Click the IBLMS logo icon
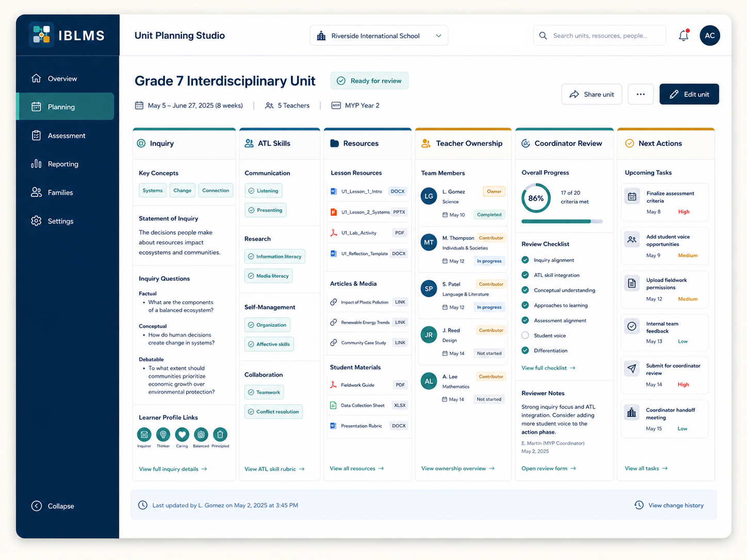This screenshot has height=560, width=747. coord(41,35)
